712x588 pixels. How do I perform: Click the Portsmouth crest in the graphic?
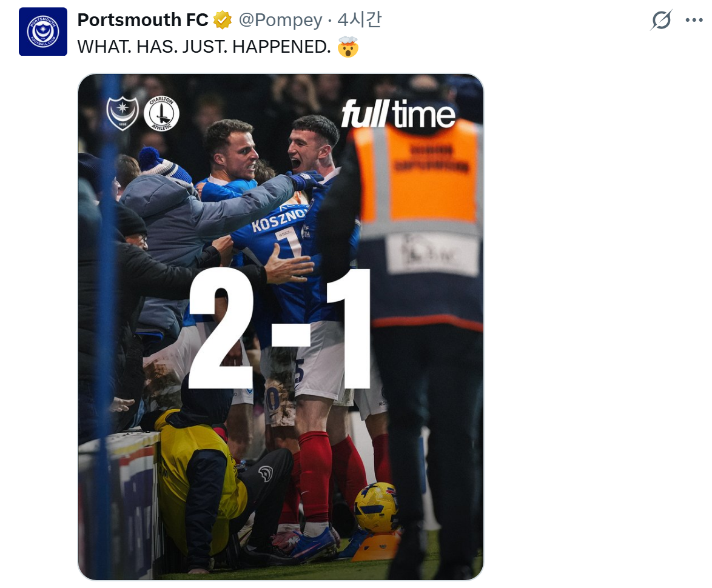tap(123, 113)
